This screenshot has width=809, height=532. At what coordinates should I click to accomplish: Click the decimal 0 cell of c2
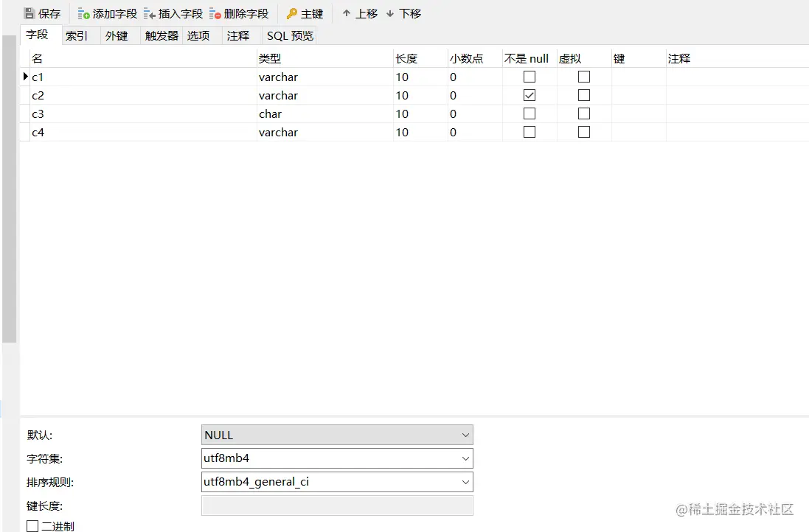pyautogui.click(x=475, y=95)
